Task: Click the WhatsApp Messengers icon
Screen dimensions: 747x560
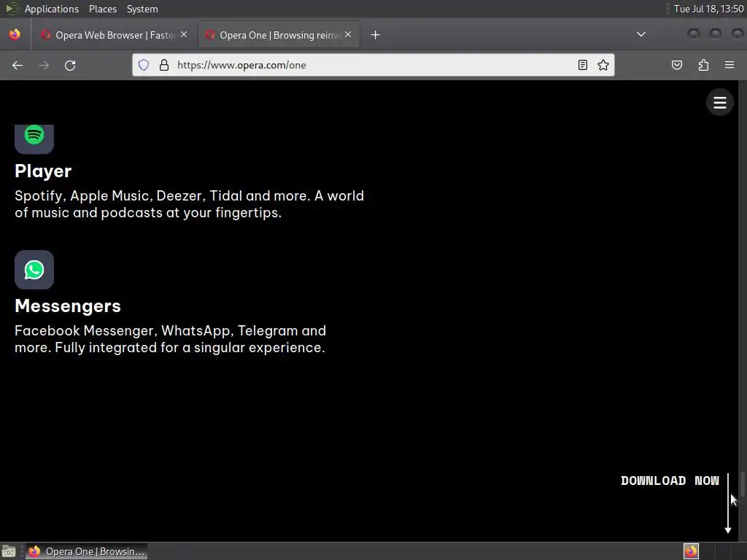Action: [34, 270]
